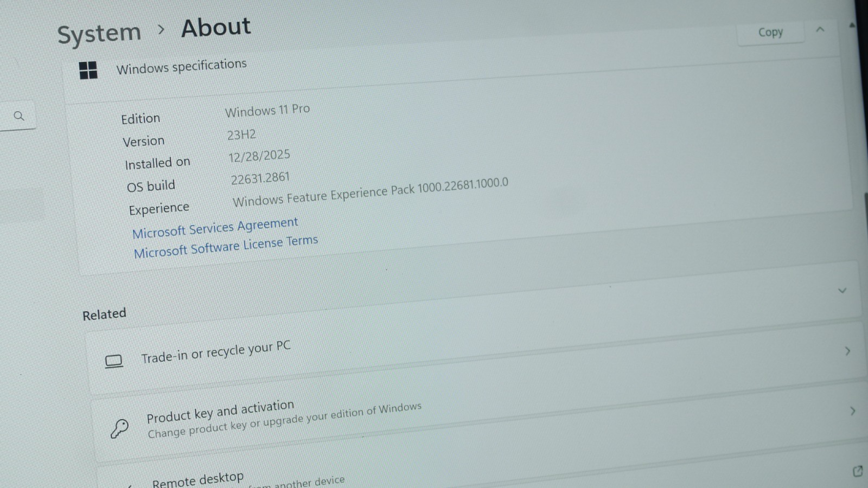Image resolution: width=868 pixels, height=488 pixels.
Task: Go back to System in breadcrumb
Action: point(99,34)
